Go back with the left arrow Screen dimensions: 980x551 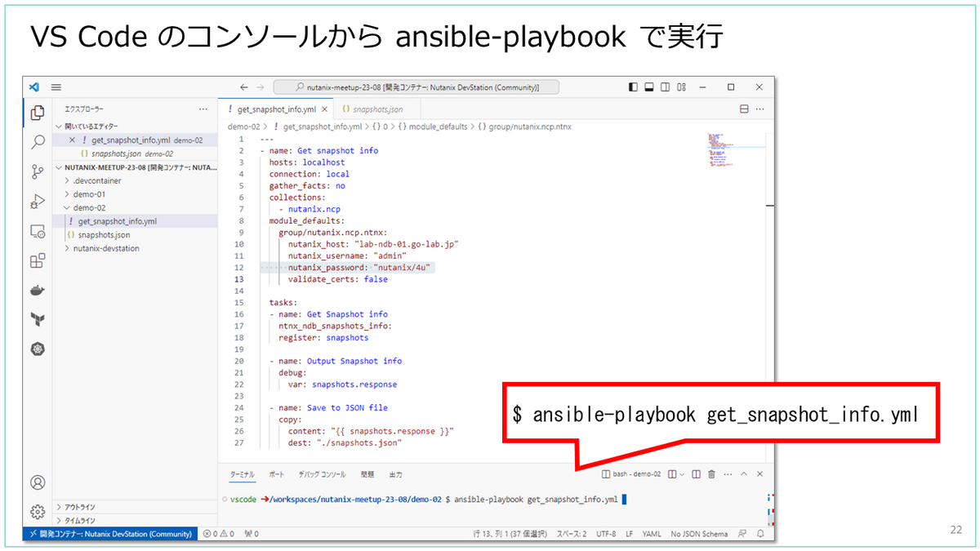pyautogui.click(x=243, y=87)
